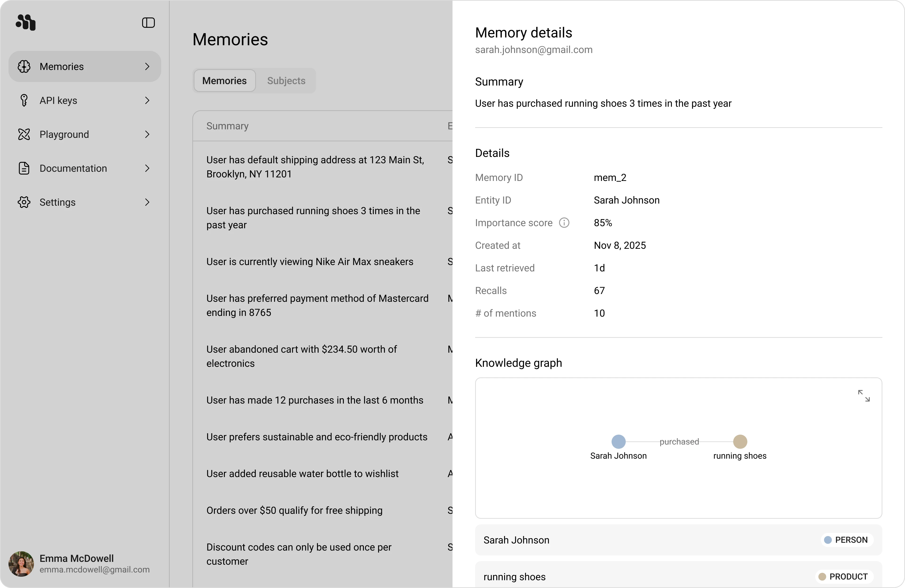The width and height of the screenshot is (905, 588).
Task: Click the Documentation file icon
Action: coord(24,168)
